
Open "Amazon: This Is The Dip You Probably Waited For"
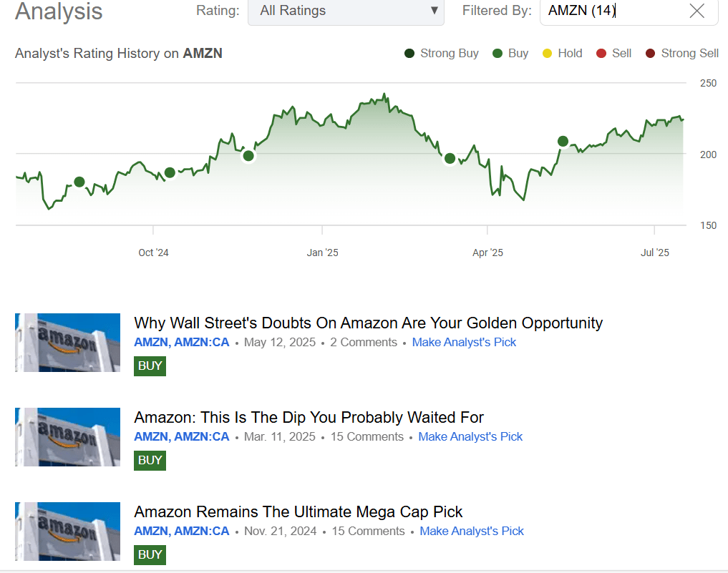(x=309, y=417)
